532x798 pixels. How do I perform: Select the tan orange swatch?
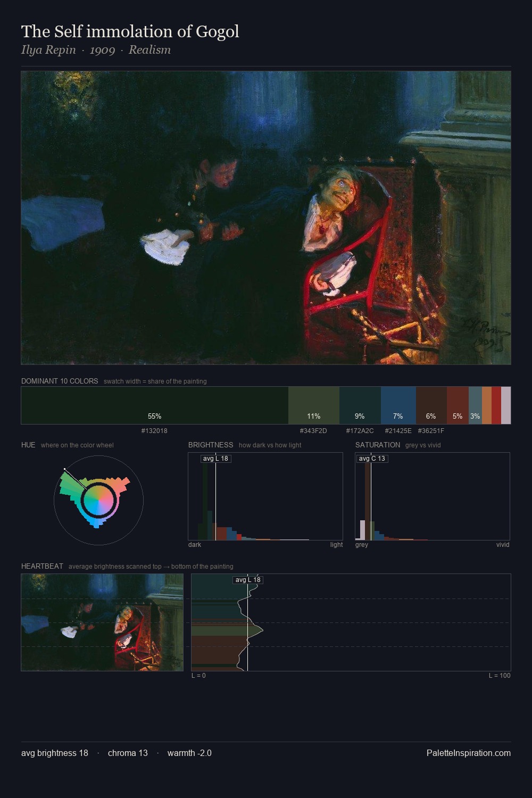coord(487,405)
